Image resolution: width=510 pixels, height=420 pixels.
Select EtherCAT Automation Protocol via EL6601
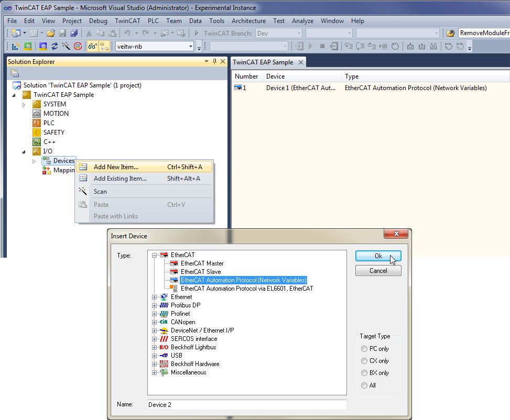[247, 289]
